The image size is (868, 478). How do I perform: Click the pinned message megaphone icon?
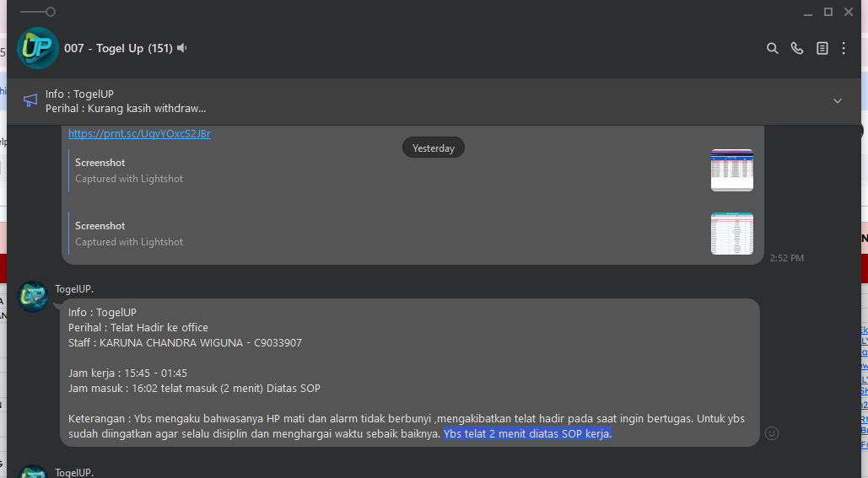tap(30, 100)
